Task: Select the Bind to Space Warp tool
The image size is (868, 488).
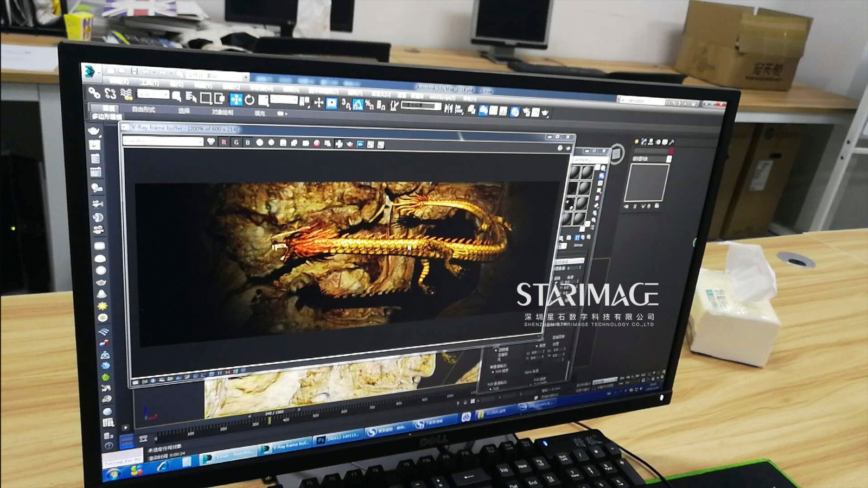Action: pos(126,93)
